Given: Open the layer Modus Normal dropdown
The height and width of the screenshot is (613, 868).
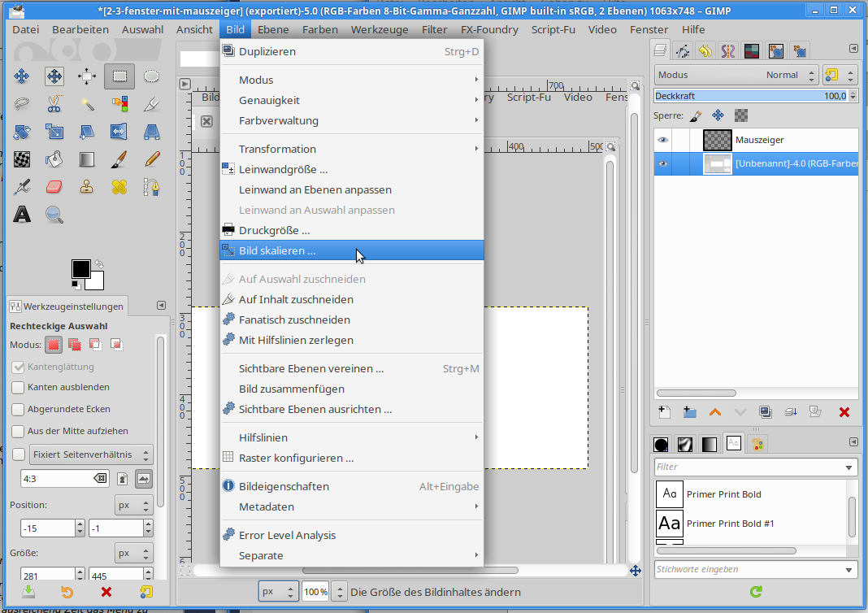Looking at the screenshot, I should pos(736,75).
